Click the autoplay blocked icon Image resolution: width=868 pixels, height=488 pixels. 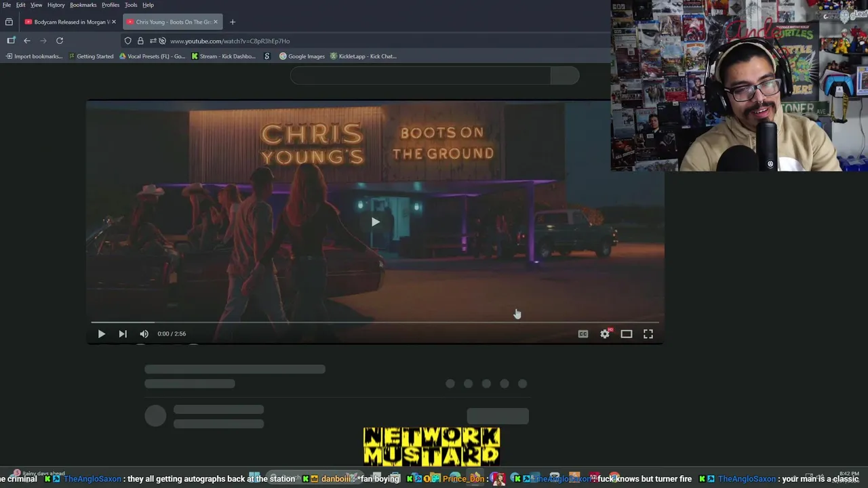(x=162, y=41)
